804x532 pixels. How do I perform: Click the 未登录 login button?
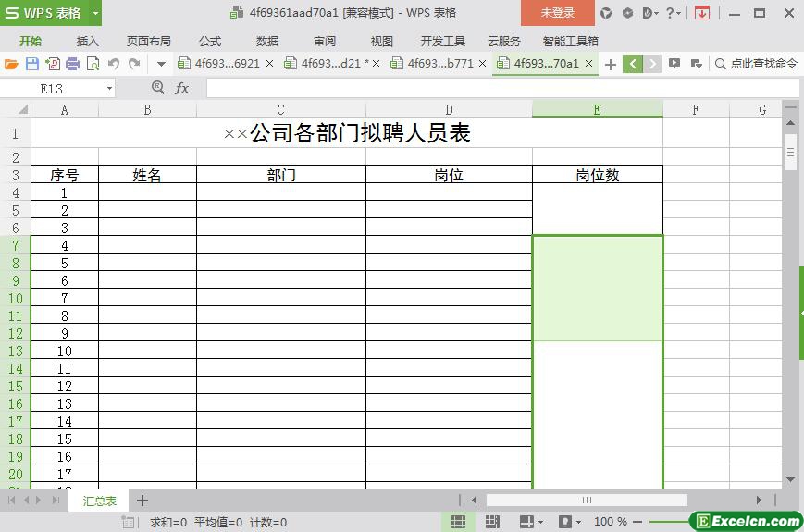557,13
